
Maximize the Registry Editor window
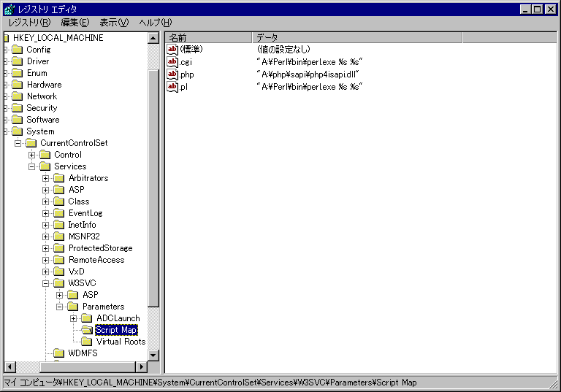click(x=537, y=9)
